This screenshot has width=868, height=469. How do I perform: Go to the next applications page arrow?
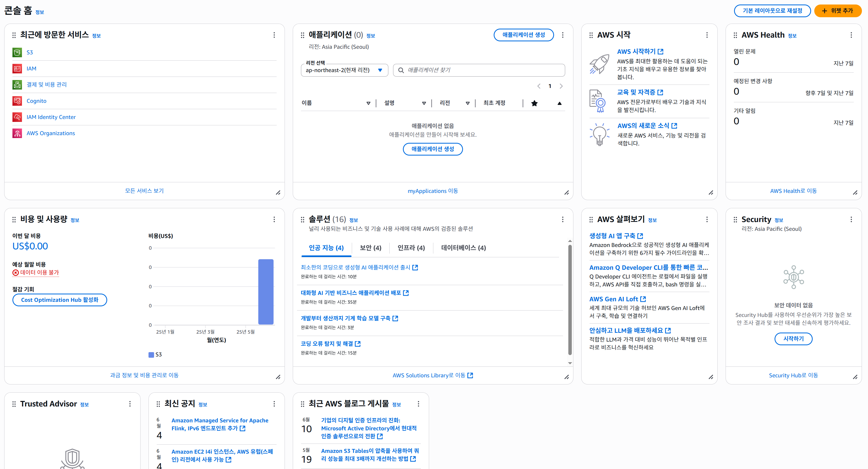[561, 86]
